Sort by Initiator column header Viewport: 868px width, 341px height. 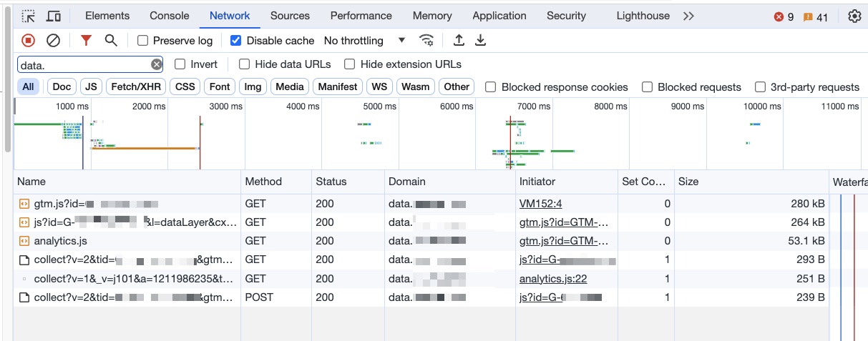point(566,182)
